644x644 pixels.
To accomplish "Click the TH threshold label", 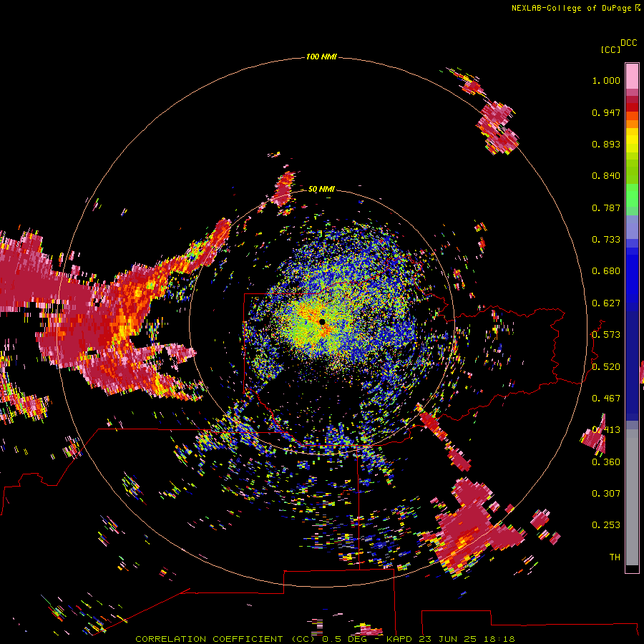I will pos(615,557).
